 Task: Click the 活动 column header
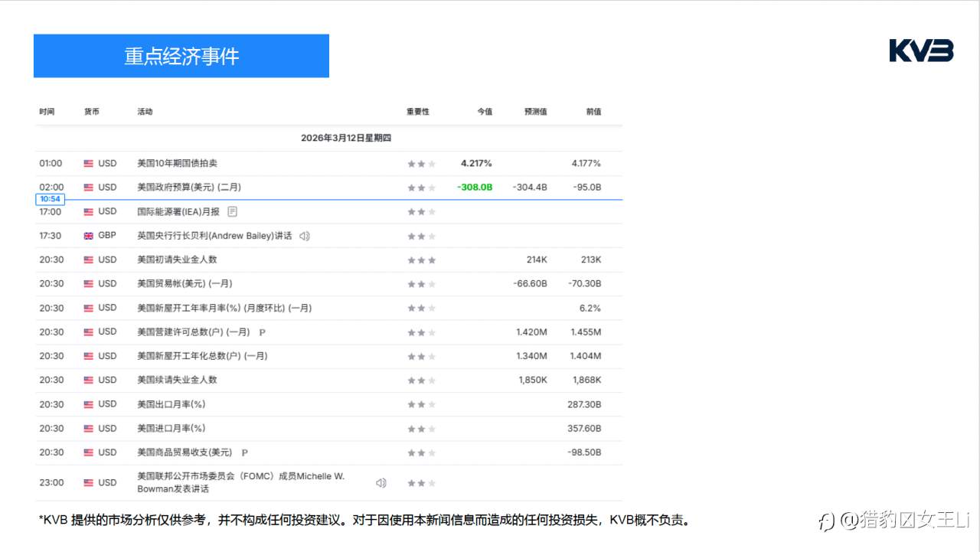tap(145, 111)
